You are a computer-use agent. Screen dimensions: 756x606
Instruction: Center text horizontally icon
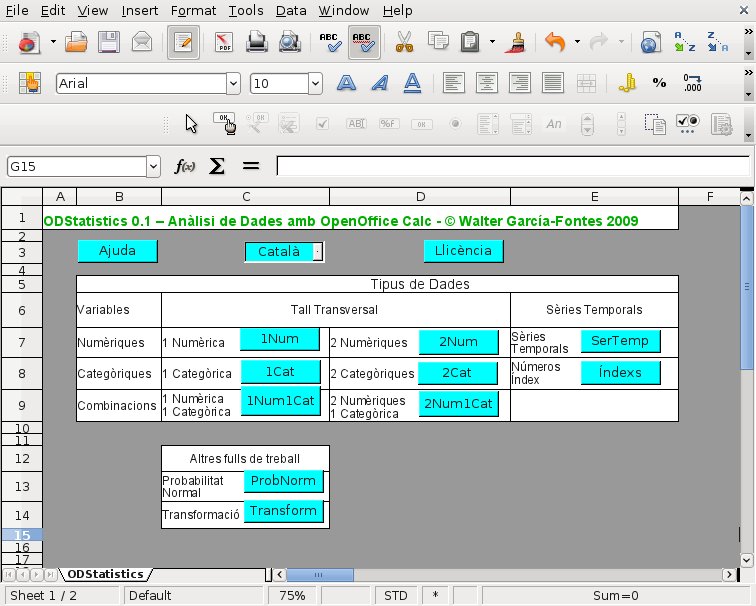(x=487, y=83)
